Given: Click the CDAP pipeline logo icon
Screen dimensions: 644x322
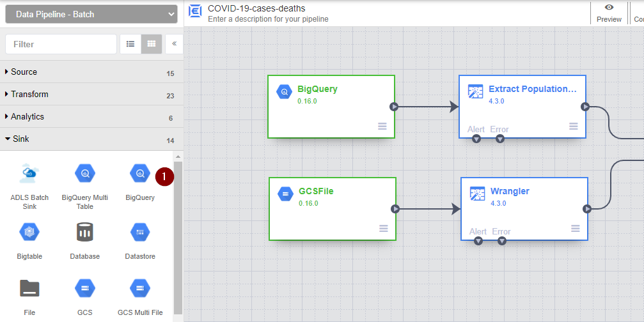Looking at the screenshot, I should (x=195, y=11).
